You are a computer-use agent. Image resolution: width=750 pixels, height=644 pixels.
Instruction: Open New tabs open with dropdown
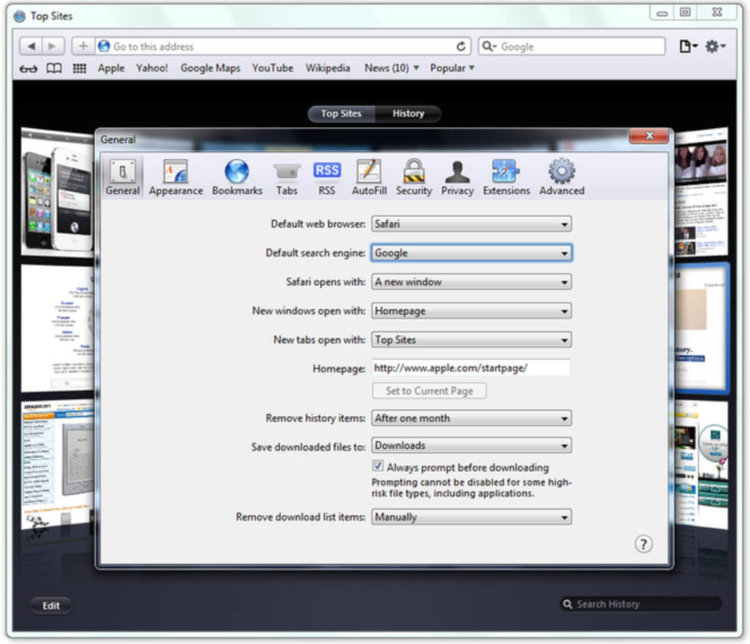(471, 340)
